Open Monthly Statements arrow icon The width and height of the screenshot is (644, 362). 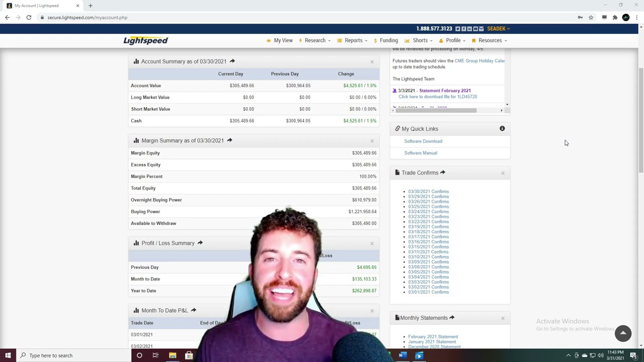(452, 318)
